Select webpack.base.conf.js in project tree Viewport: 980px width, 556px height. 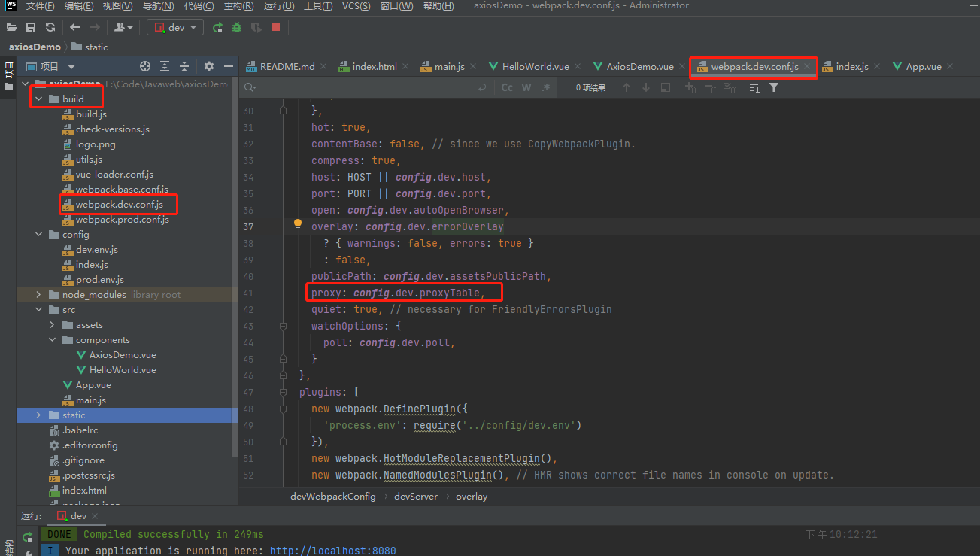tap(122, 189)
